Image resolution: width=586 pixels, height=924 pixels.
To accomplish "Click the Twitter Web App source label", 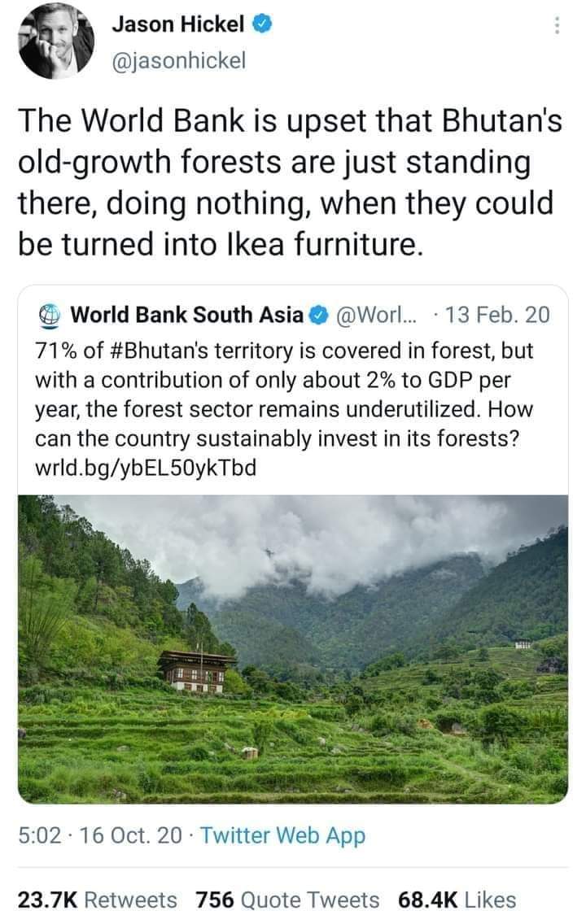I will point(282,835).
